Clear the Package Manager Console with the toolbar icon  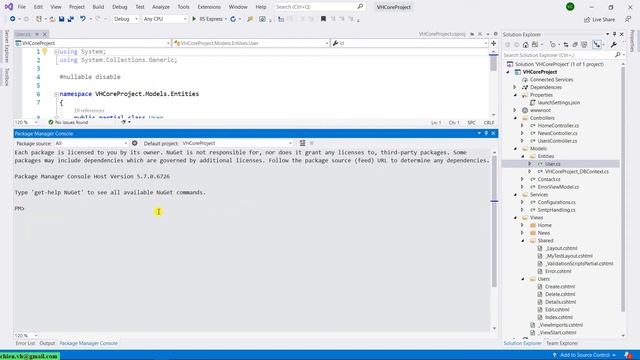coord(302,143)
